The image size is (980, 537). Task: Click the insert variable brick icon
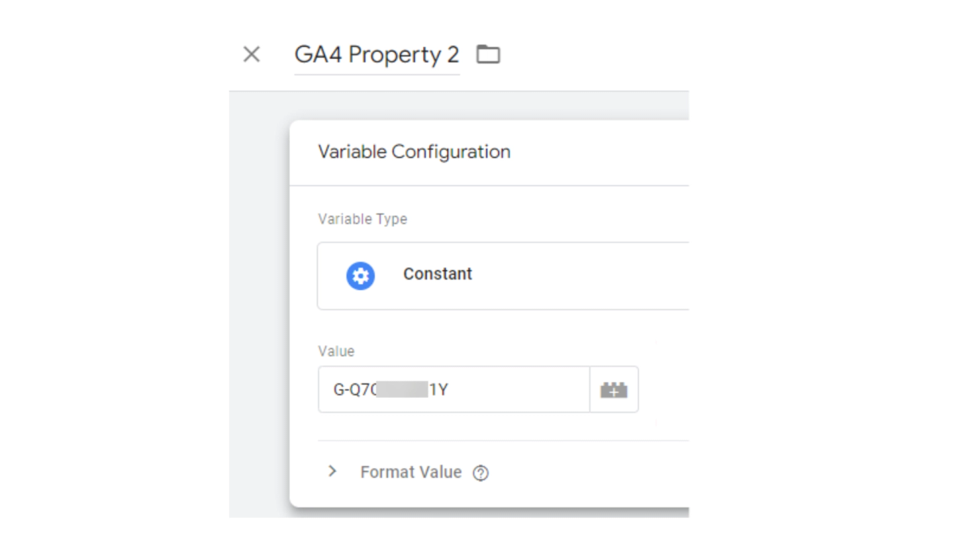click(613, 390)
